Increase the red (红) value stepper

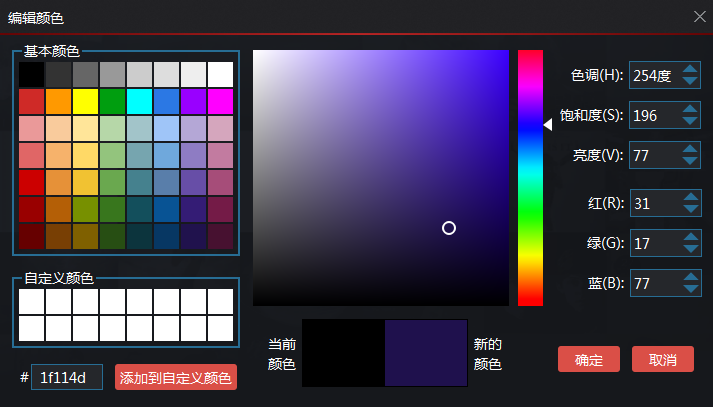(x=689, y=197)
